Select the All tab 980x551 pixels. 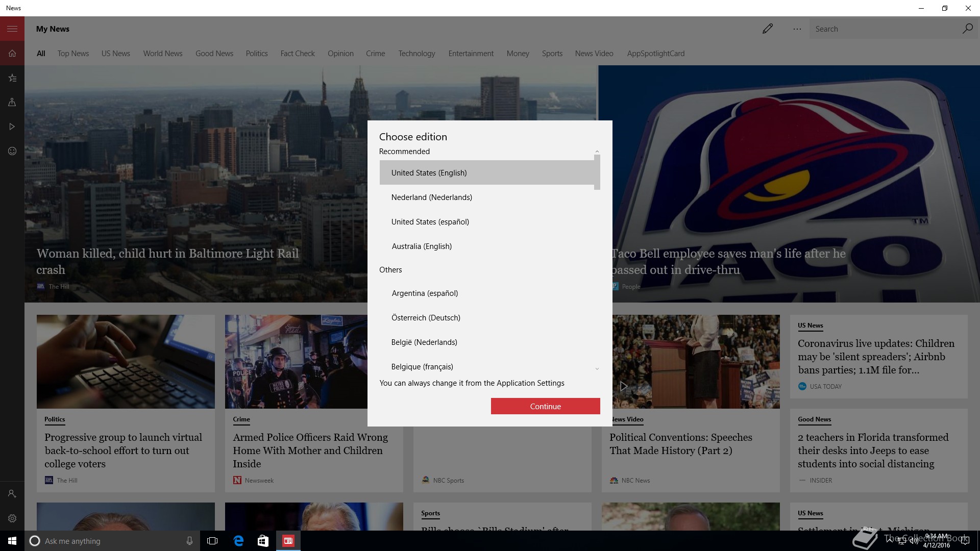[x=41, y=54]
